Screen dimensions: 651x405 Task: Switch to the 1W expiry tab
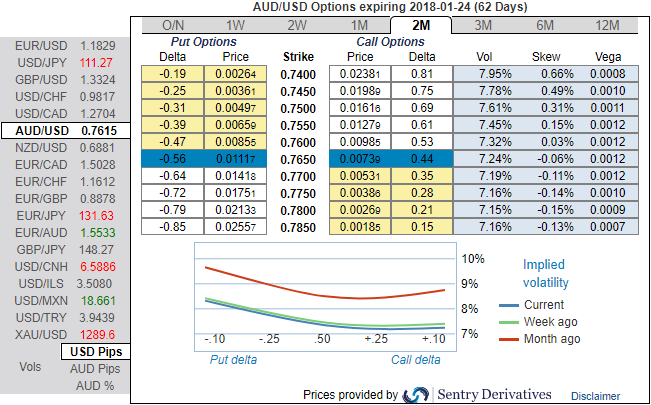(x=235, y=26)
